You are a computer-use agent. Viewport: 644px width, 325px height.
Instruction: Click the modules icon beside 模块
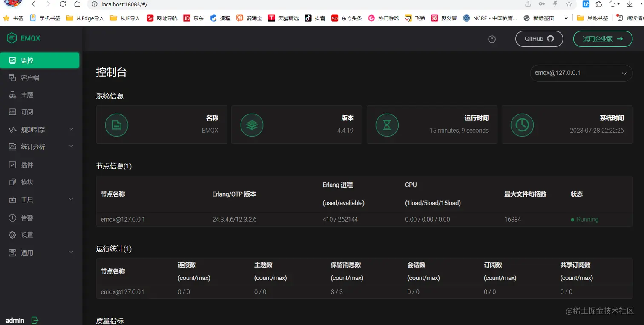pos(12,182)
